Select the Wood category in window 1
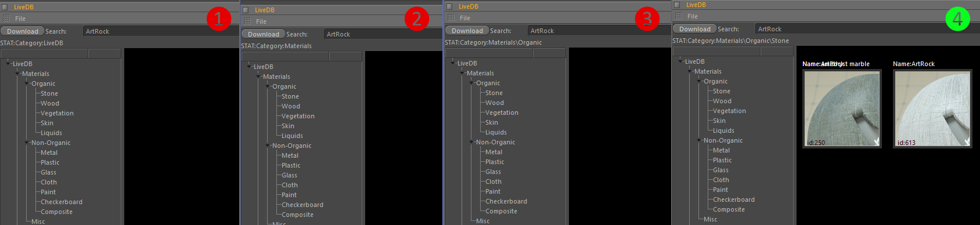980x225 pixels. pyautogui.click(x=50, y=103)
